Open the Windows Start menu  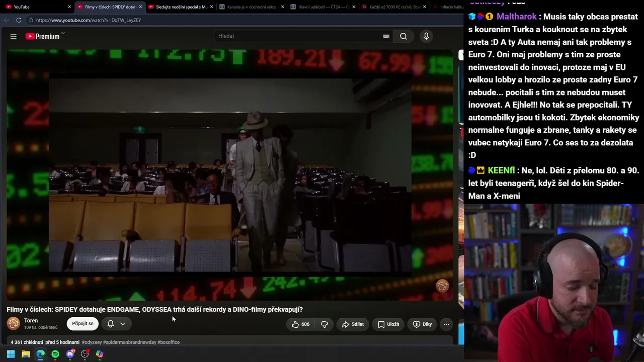coord(11,354)
